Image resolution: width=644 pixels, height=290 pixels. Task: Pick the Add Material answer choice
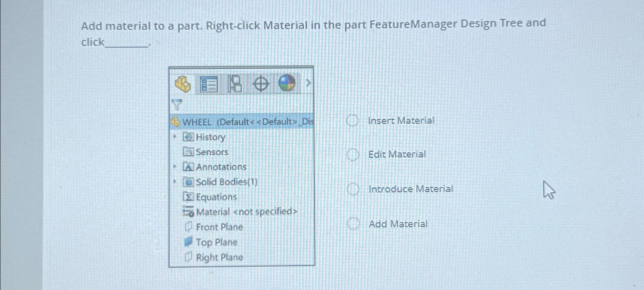(354, 224)
